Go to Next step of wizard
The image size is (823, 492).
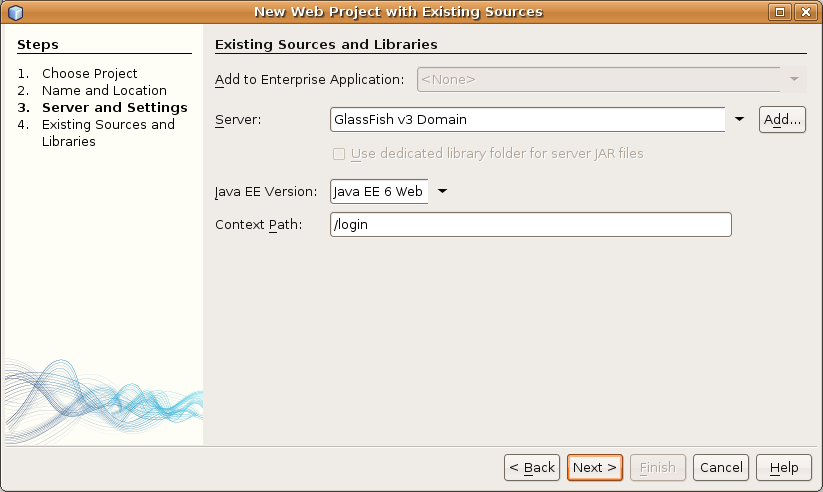pos(595,467)
